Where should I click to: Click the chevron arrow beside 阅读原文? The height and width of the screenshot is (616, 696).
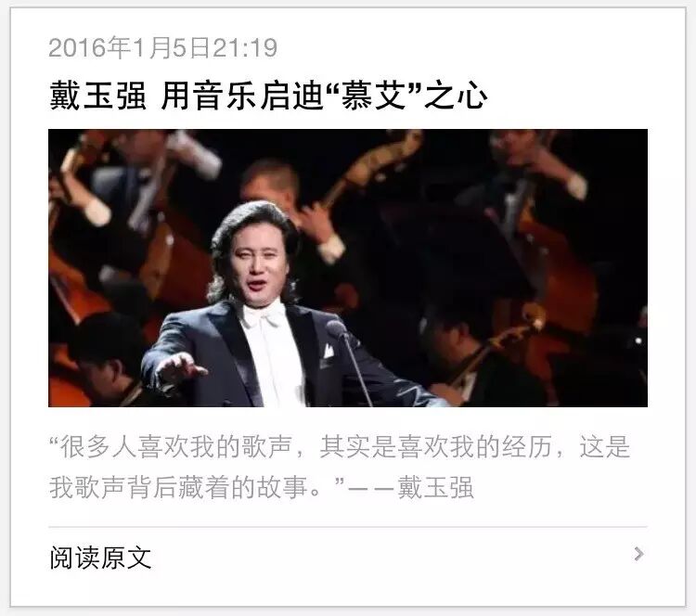pyautogui.click(x=638, y=554)
